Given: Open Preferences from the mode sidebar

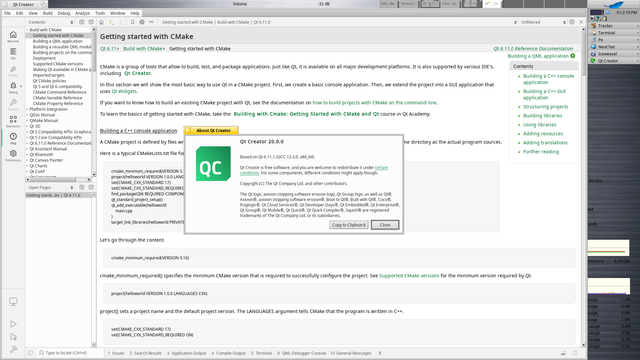Looking at the screenshot, I should click(x=13, y=155).
